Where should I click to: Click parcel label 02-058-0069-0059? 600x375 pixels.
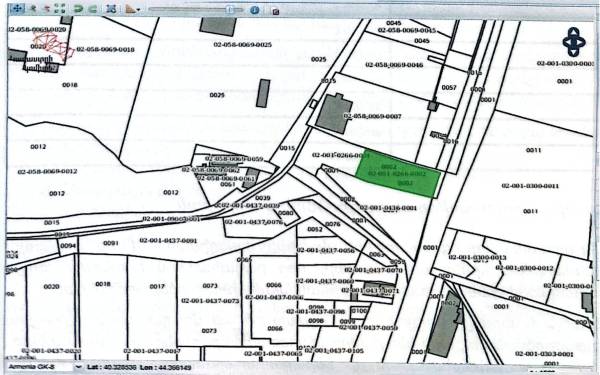[x=234, y=159]
